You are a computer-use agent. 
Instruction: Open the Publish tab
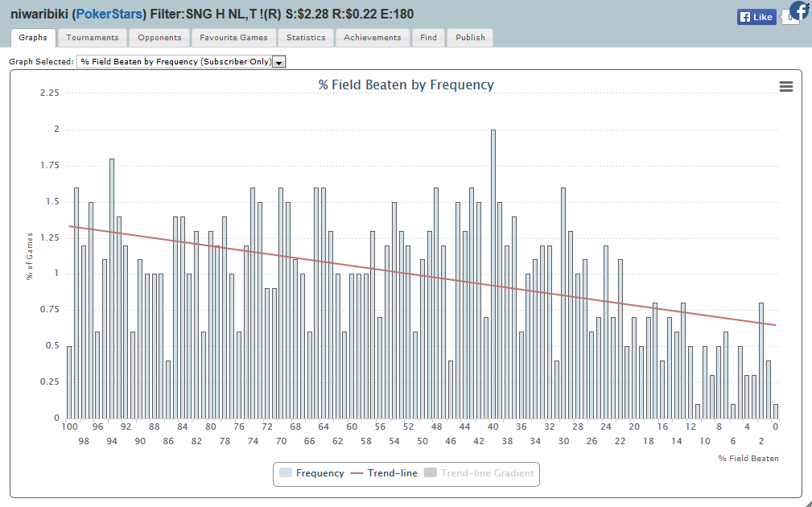tap(470, 38)
